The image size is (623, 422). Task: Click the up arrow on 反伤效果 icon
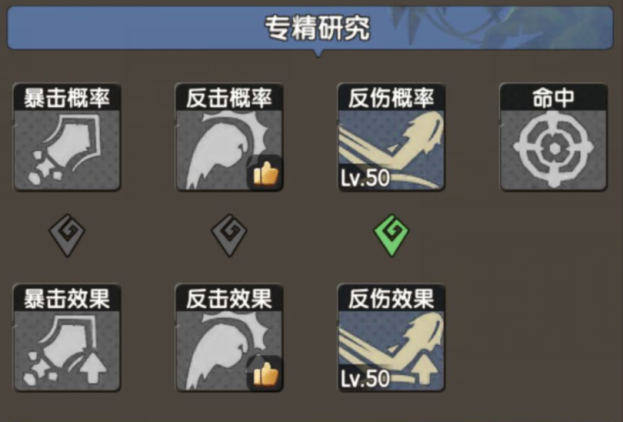pyautogui.click(x=424, y=369)
